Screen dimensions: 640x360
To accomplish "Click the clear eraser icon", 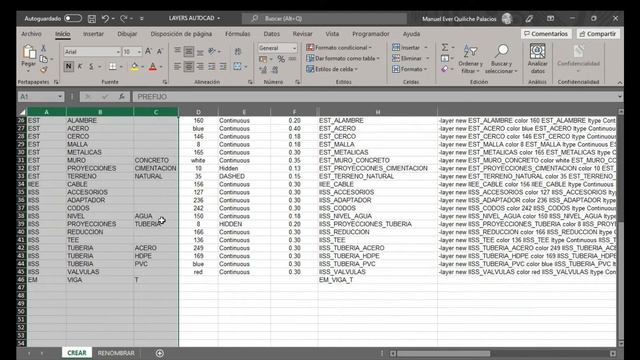I will click(445, 69).
